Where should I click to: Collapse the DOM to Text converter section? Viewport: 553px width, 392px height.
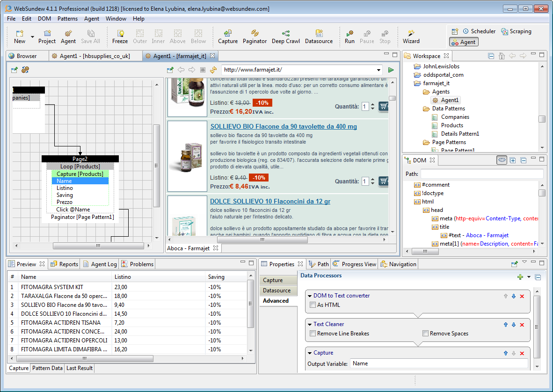coord(310,296)
